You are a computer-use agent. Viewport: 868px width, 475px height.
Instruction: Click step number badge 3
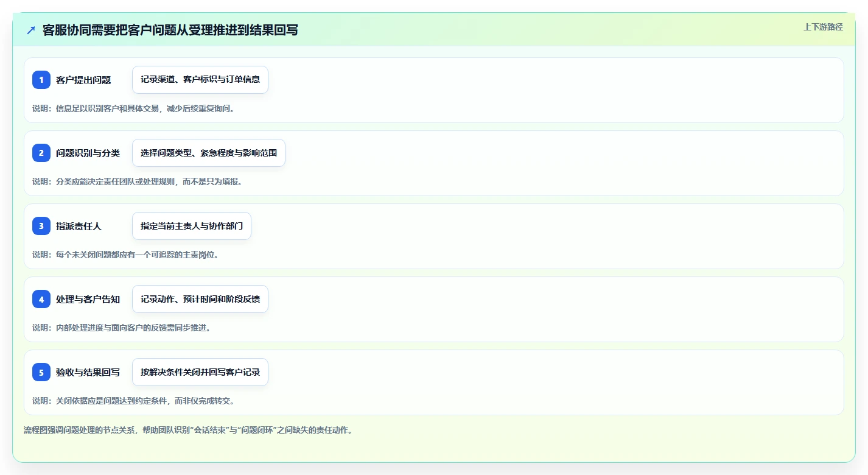[41, 226]
